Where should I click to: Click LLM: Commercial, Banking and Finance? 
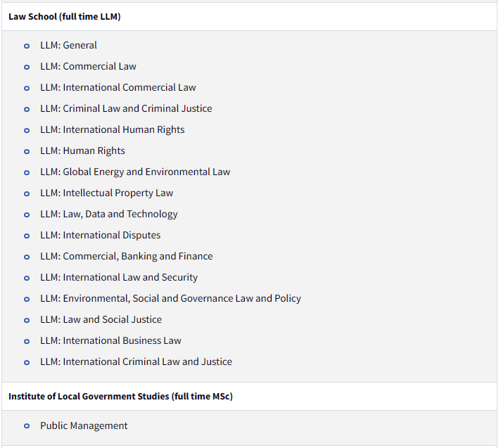point(126,256)
